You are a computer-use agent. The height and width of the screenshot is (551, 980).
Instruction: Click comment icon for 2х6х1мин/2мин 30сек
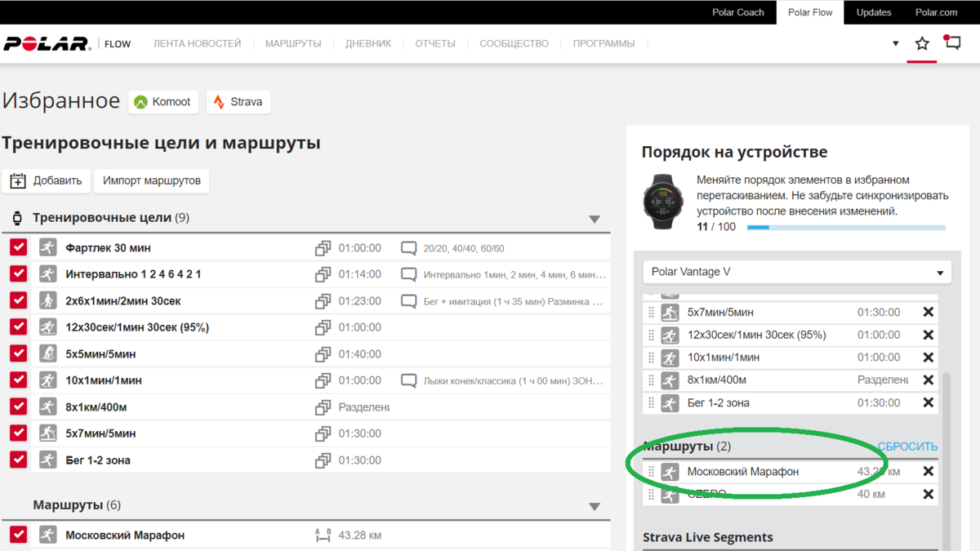408,301
